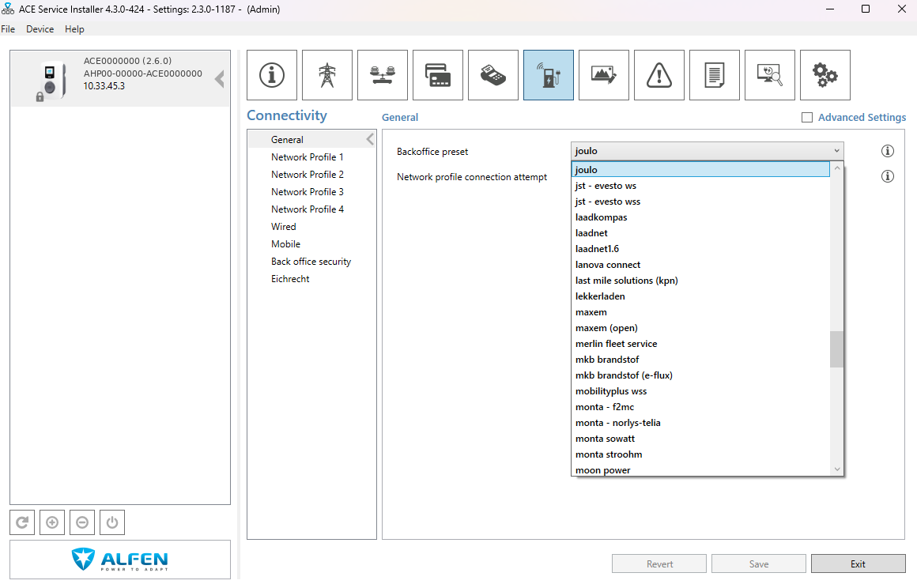
Task: Click the dropdown list scroll down arrow
Action: [x=837, y=469]
